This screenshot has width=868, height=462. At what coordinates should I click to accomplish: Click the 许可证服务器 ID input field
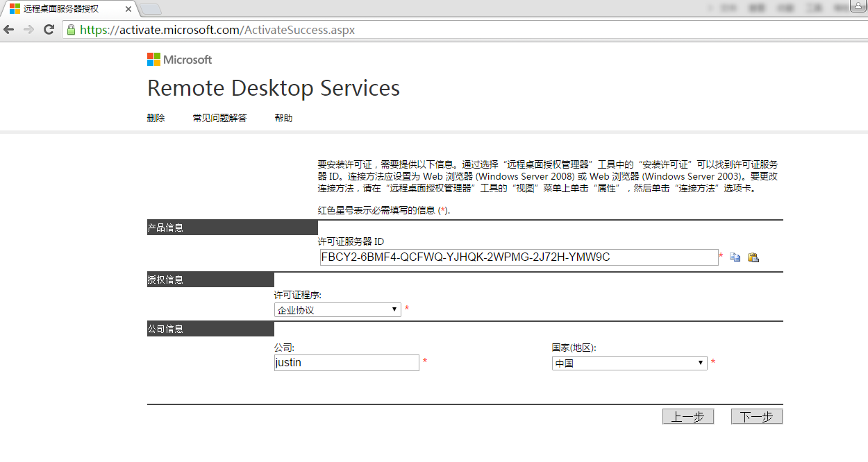click(519, 257)
